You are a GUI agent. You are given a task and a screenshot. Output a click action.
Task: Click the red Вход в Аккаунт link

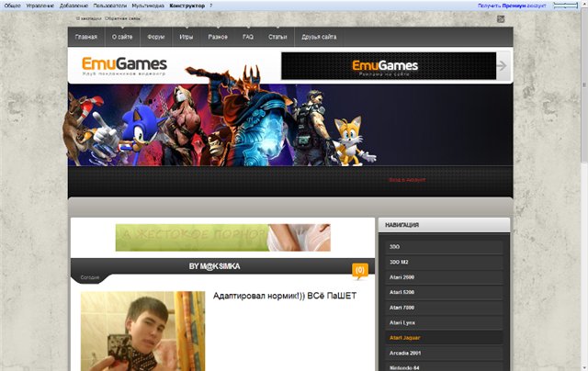click(407, 180)
